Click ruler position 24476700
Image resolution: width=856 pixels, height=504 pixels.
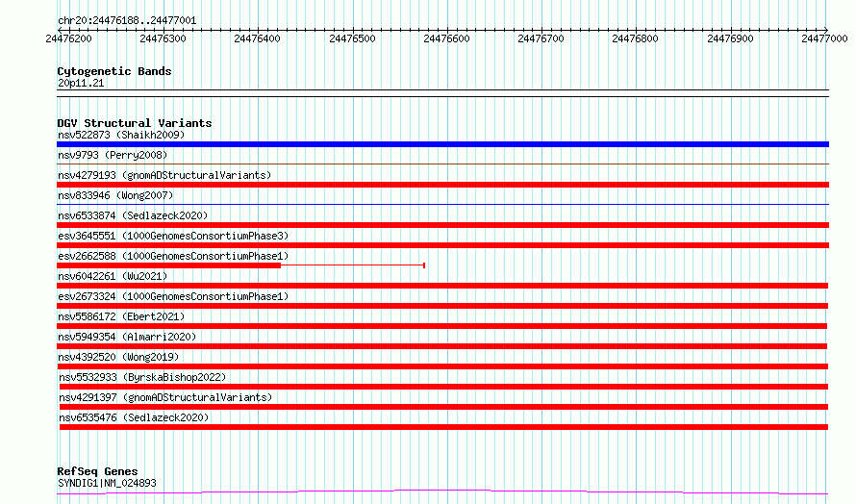click(541, 38)
